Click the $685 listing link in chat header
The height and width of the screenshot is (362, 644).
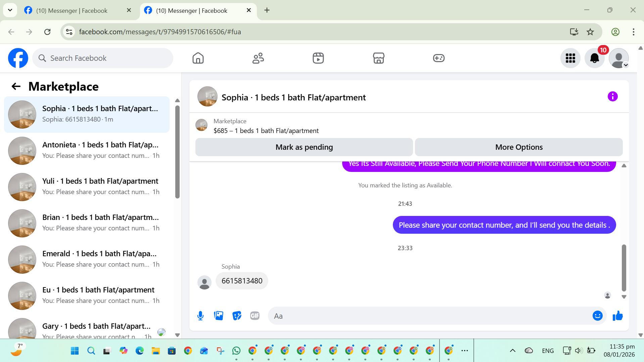pos(266,131)
